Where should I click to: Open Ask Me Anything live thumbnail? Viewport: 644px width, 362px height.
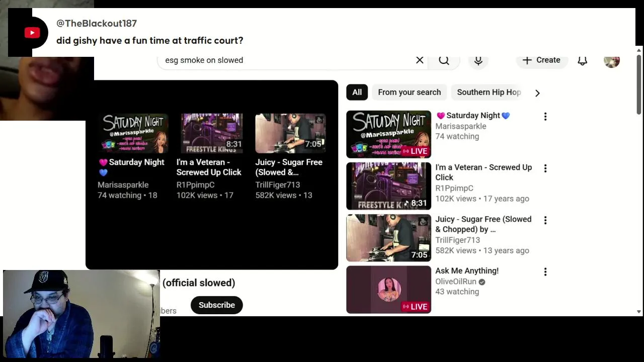click(388, 290)
